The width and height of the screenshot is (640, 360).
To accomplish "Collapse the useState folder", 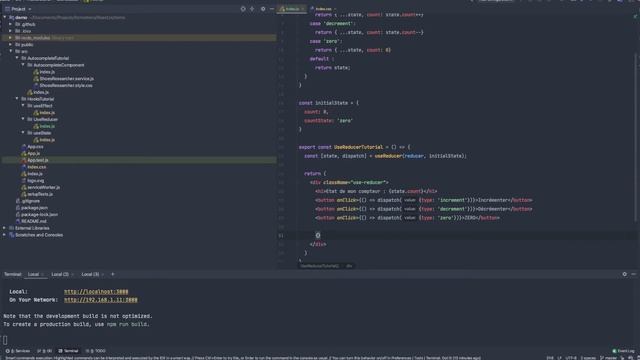I will [x=23, y=133].
